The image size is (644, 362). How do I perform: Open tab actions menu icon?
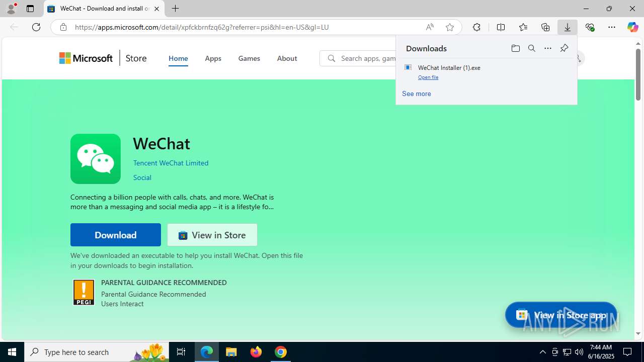coord(30,9)
